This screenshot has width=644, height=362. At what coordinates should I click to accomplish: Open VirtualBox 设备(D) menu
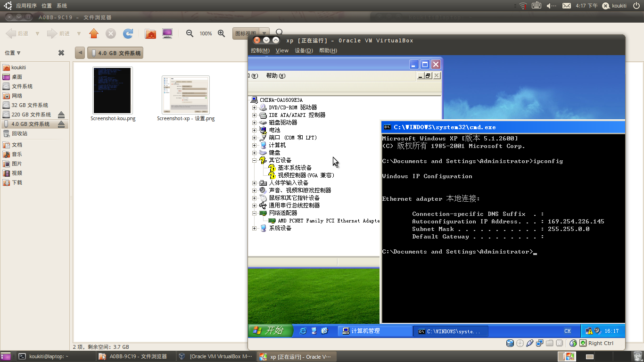[x=304, y=50]
